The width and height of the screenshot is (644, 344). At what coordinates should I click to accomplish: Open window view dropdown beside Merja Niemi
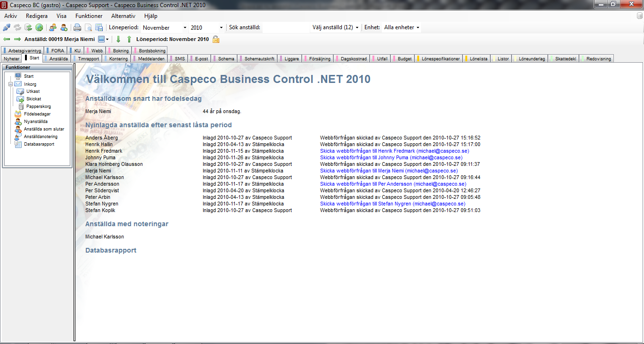104,39
